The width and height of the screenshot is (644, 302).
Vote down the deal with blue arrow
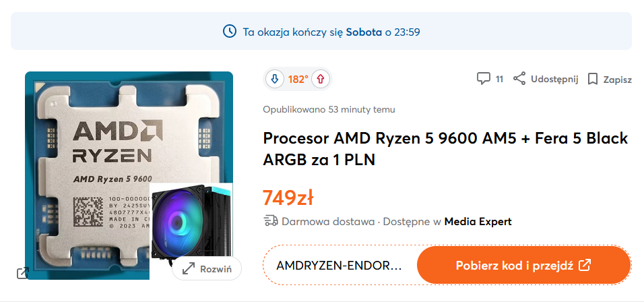pyautogui.click(x=274, y=79)
